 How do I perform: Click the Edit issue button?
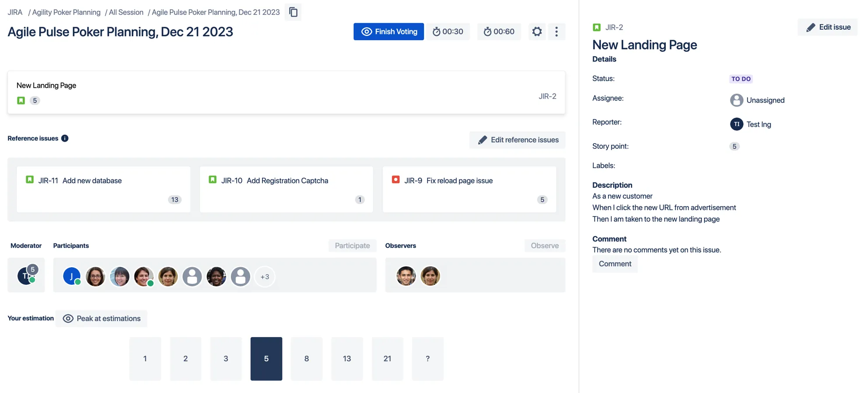click(828, 27)
